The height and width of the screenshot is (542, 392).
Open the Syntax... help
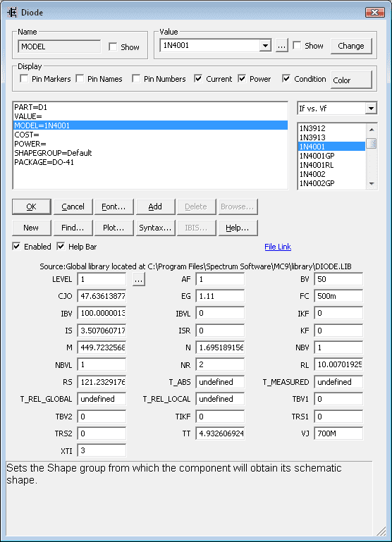pos(155,228)
